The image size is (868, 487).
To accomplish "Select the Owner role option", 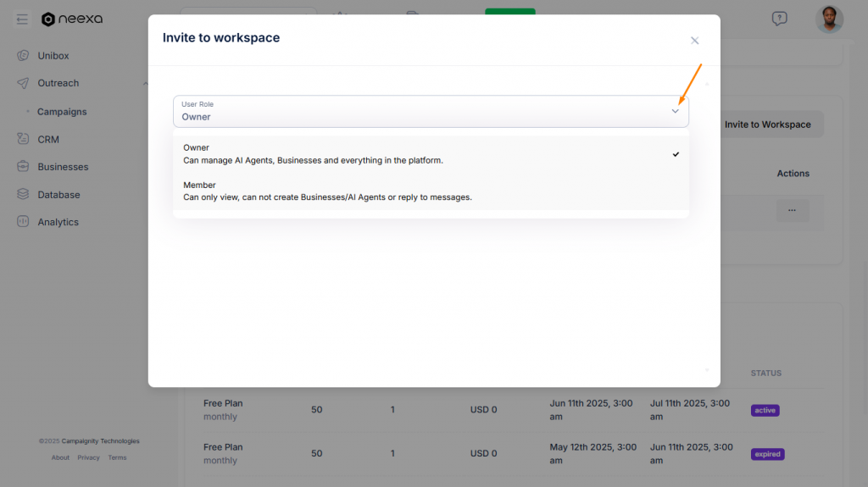I will 431,154.
